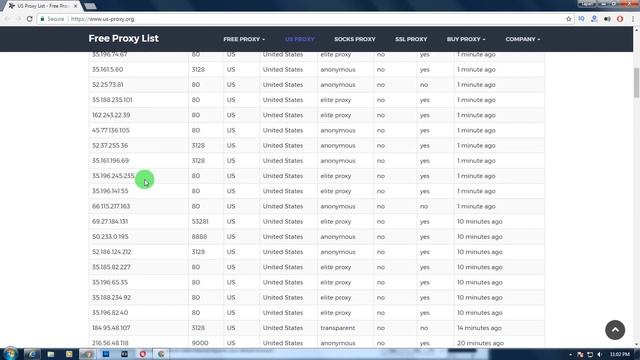640x360 pixels.
Task: Click "20 minutes ago" in the 216.56.48.118 row
Action: (480, 343)
